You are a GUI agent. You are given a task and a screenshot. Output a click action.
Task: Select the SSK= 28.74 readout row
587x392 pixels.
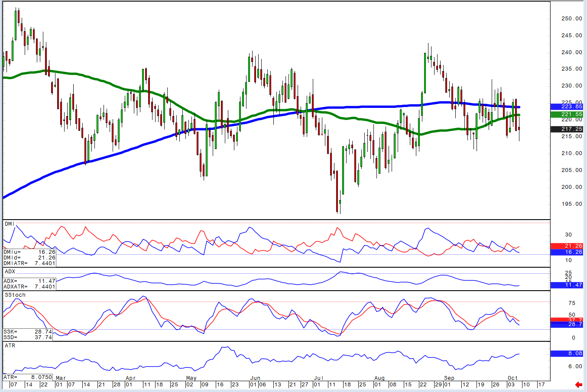[28, 332]
